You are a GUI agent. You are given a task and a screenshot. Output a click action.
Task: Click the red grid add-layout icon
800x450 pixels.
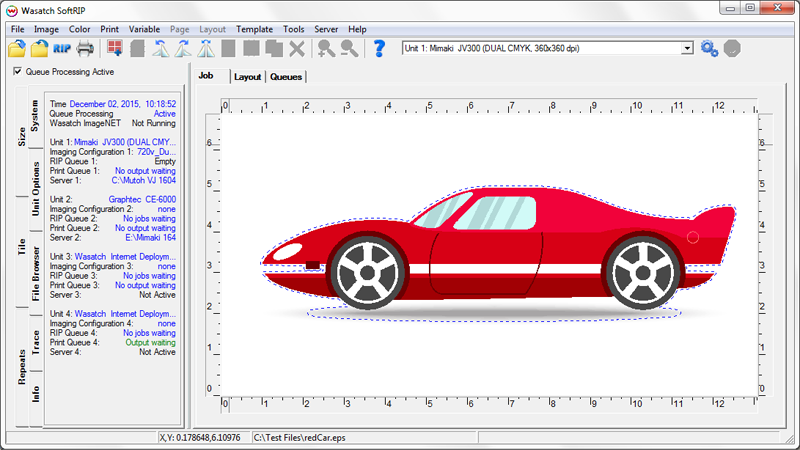click(x=115, y=48)
